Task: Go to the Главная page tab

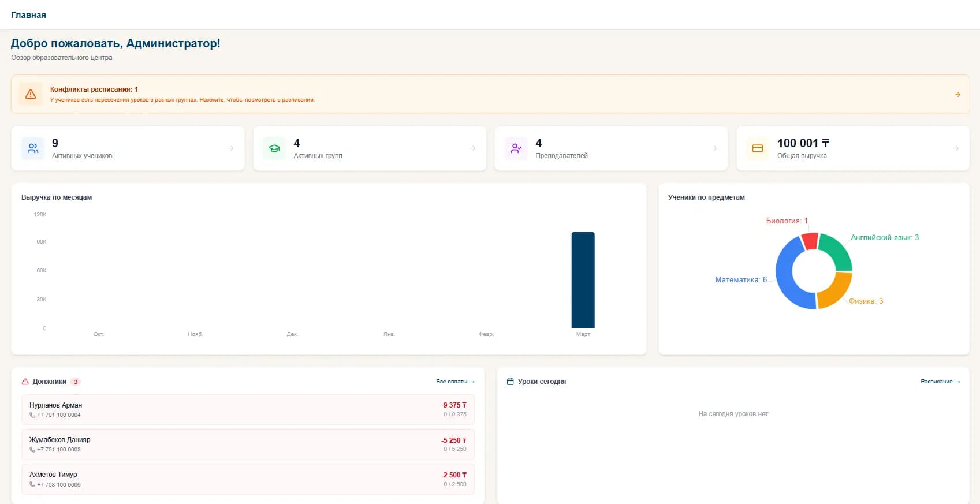Action: coord(28,15)
